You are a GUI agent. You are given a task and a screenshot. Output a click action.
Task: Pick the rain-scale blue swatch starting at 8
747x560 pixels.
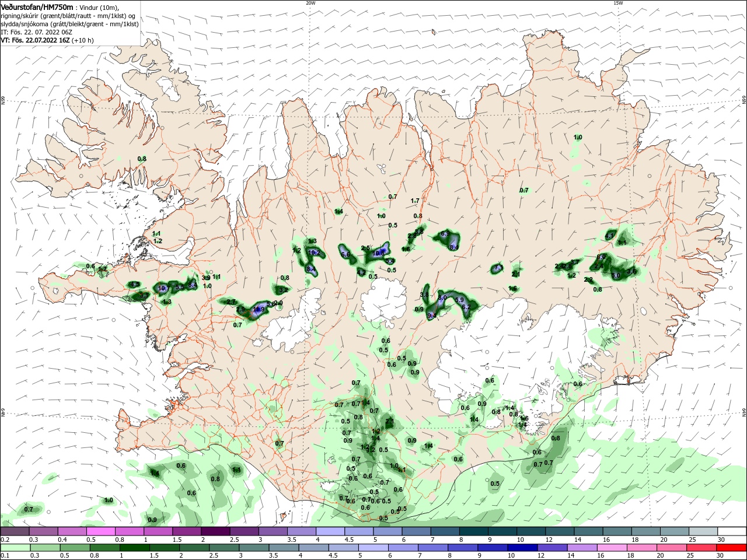point(463,548)
